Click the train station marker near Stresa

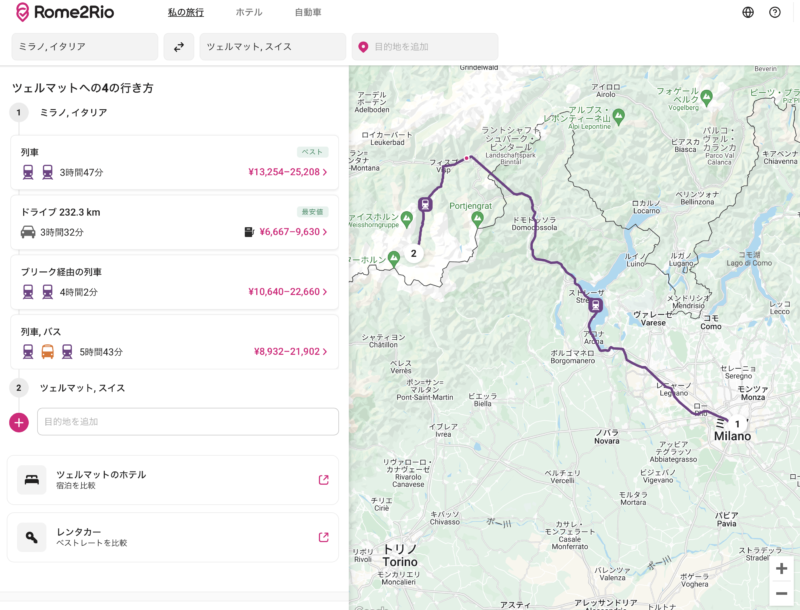point(595,306)
